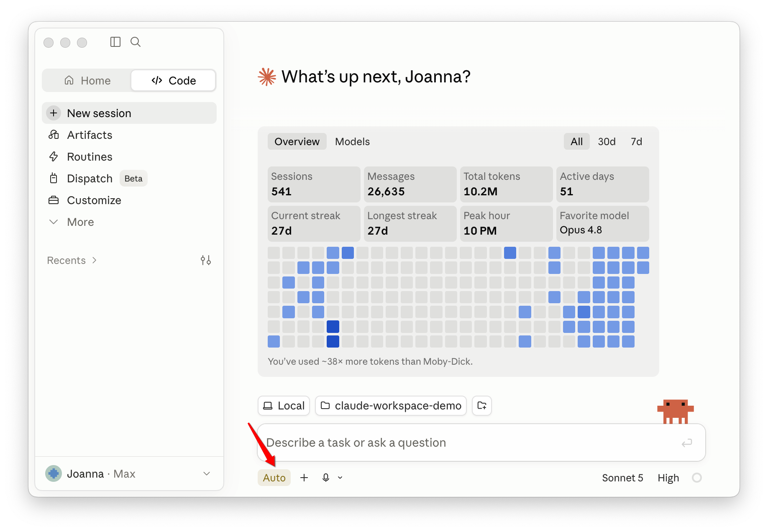Click the Favorite model Opus 4.8 card
Viewport: 768px width, 532px height.
pos(602,223)
